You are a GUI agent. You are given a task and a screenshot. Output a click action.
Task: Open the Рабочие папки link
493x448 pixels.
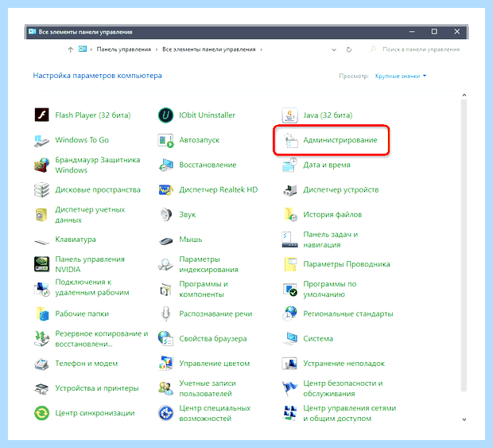click(x=82, y=314)
